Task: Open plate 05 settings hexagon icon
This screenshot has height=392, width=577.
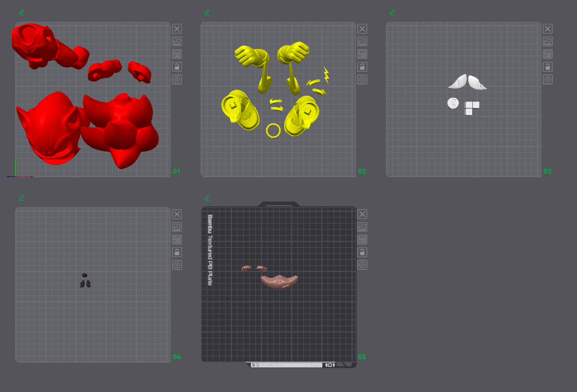Action: pos(363,265)
